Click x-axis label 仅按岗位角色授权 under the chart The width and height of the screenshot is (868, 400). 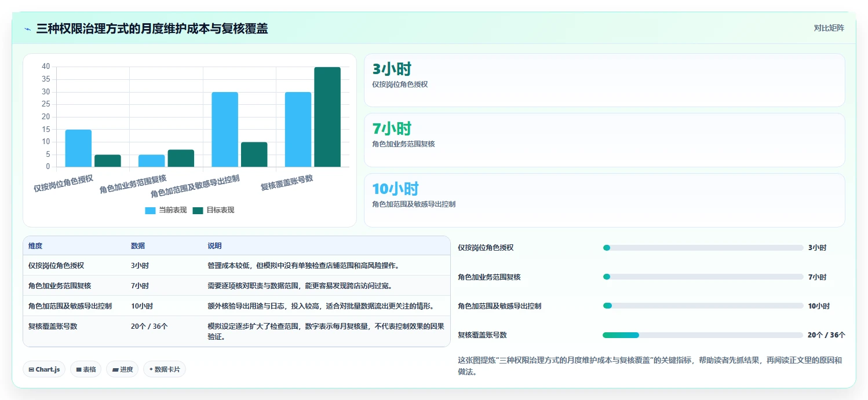pyautogui.click(x=63, y=182)
